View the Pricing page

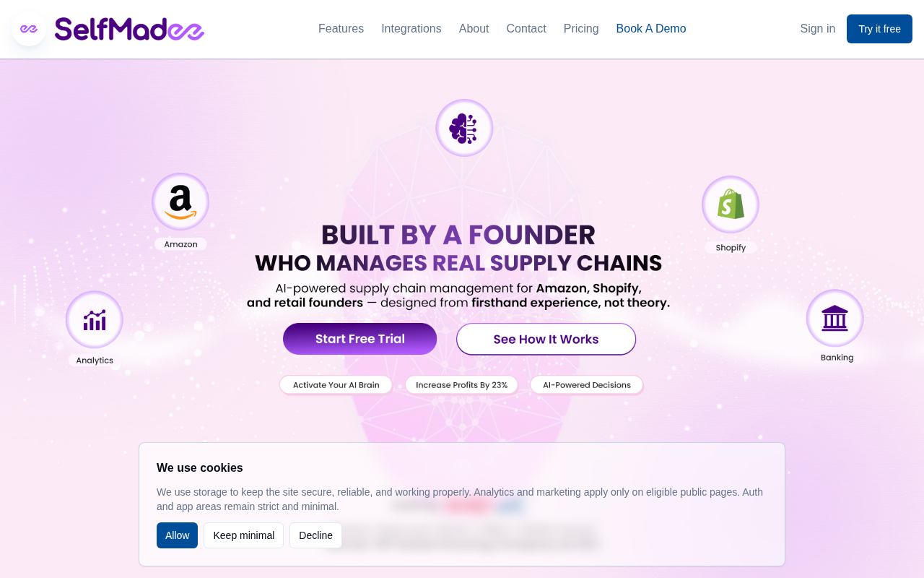click(581, 29)
